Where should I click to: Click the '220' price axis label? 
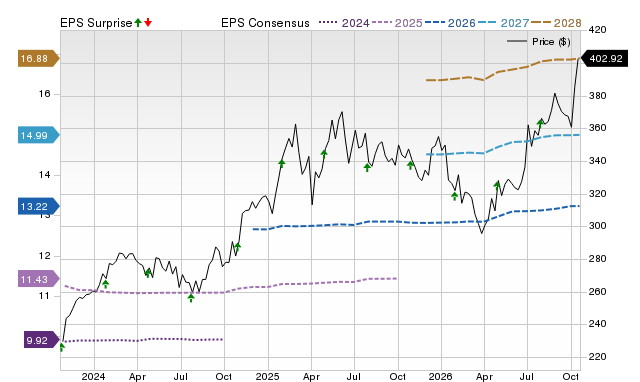597,357
